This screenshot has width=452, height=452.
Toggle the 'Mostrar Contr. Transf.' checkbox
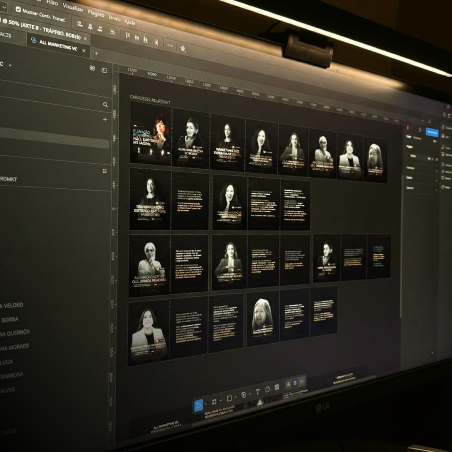18,9
